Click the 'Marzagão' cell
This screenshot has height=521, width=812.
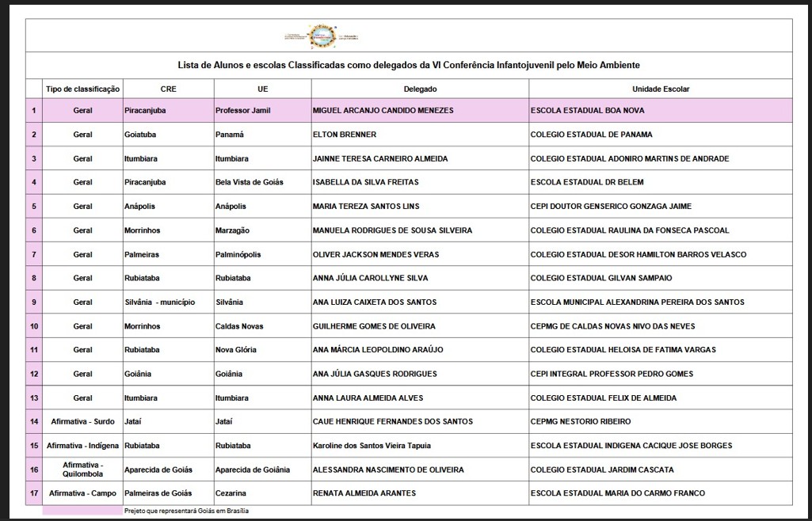pyautogui.click(x=232, y=230)
